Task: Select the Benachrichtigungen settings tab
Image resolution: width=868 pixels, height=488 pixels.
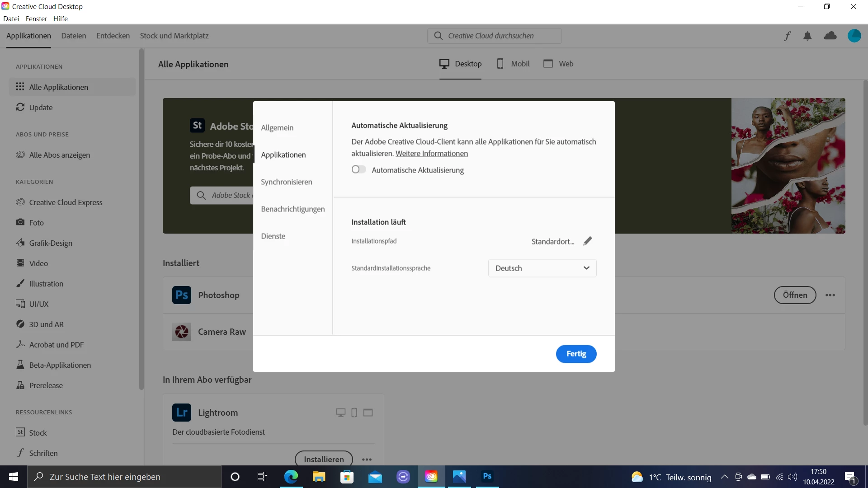Action: click(x=292, y=209)
